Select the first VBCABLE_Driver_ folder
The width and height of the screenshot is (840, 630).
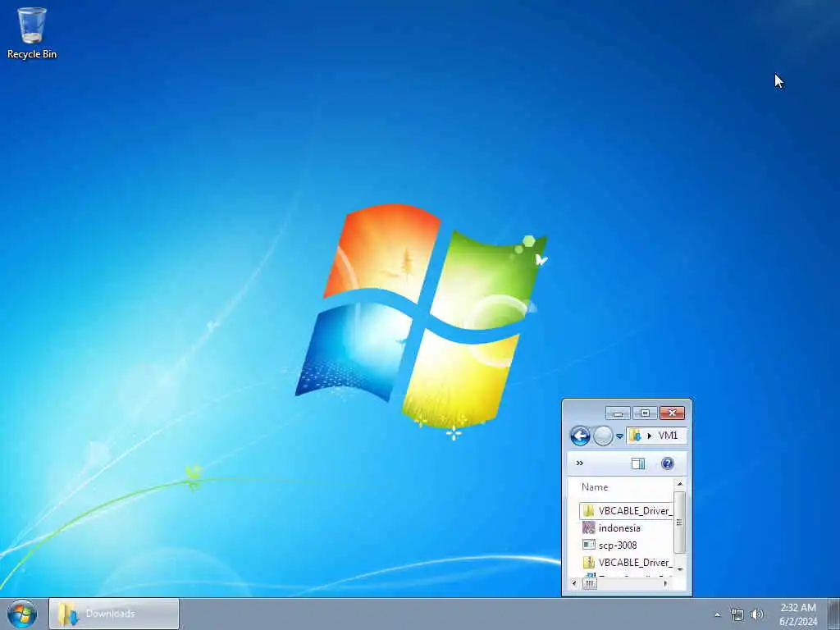[x=626, y=510]
